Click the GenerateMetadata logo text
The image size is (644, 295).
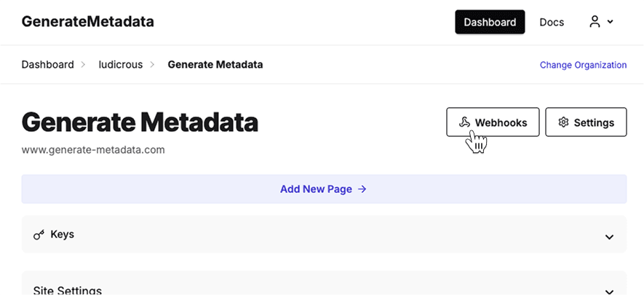(x=88, y=22)
